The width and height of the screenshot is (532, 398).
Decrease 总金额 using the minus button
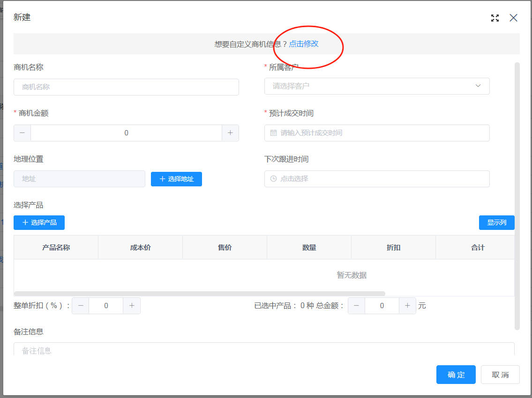(x=356, y=306)
